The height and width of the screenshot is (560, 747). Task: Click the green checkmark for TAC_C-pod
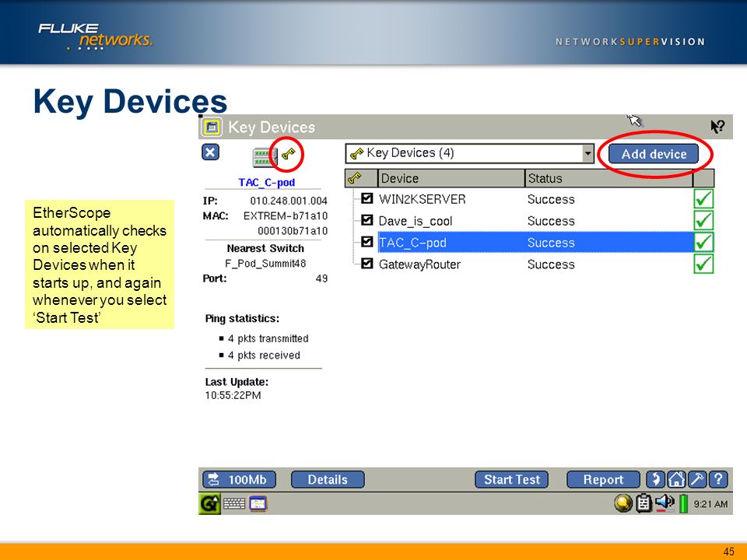pyautogui.click(x=703, y=242)
